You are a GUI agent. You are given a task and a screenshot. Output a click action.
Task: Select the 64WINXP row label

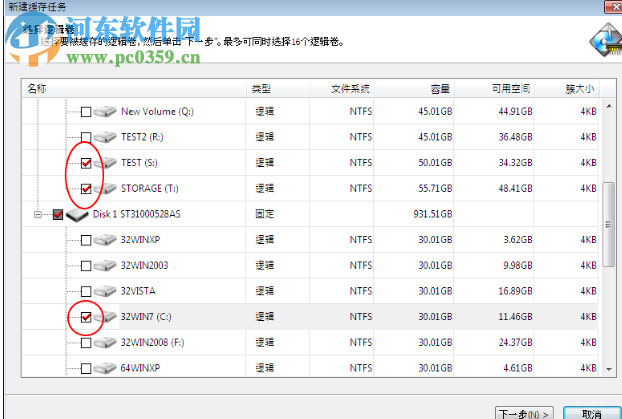point(140,368)
